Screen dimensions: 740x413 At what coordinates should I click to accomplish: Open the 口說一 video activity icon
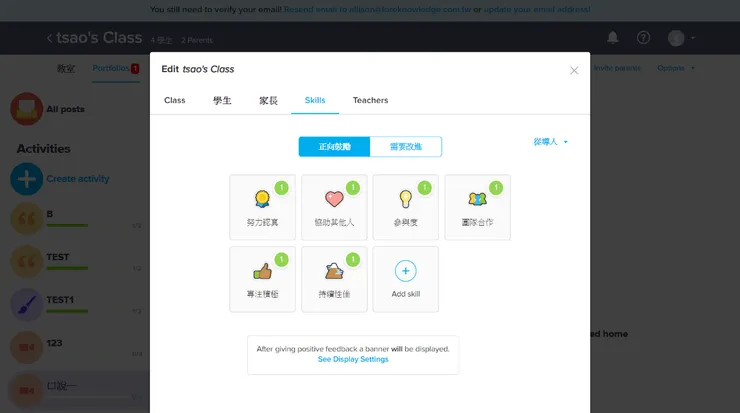27,390
